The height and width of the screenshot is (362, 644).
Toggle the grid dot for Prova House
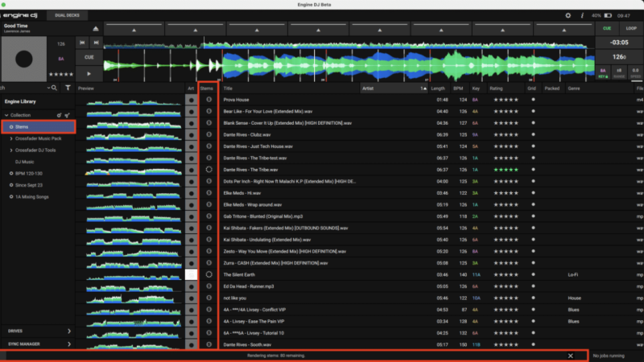[x=533, y=99]
